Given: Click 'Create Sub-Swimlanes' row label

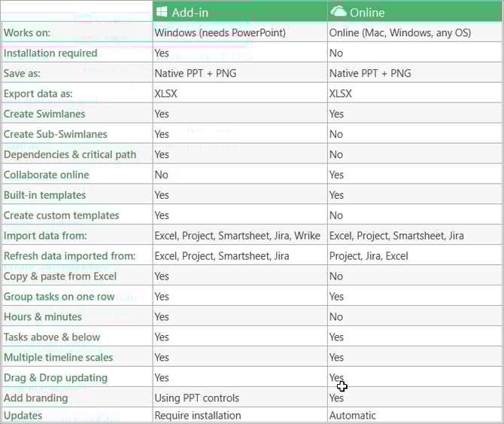Looking at the screenshot, I should (55, 134).
